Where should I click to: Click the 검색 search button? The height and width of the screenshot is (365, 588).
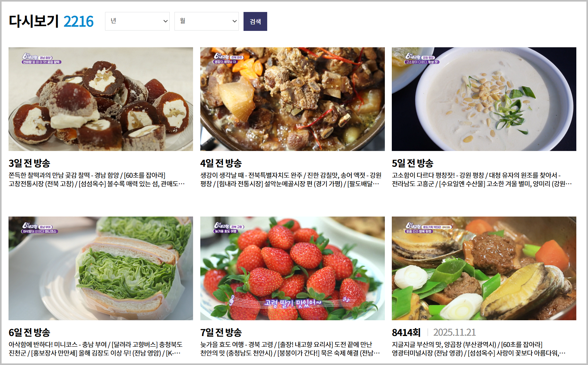point(255,21)
